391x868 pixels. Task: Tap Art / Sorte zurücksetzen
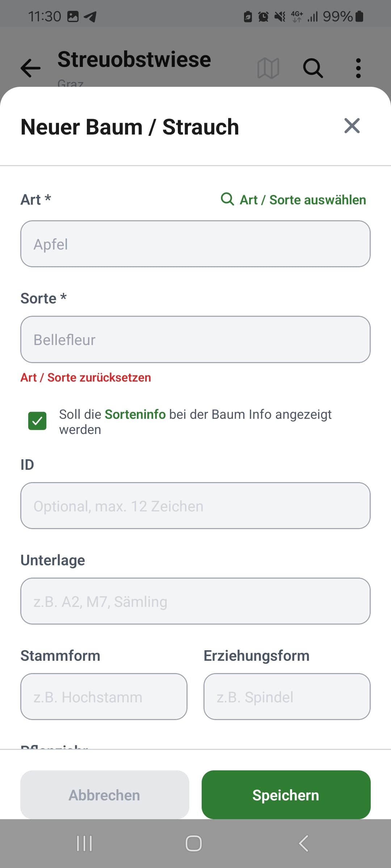click(86, 378)
